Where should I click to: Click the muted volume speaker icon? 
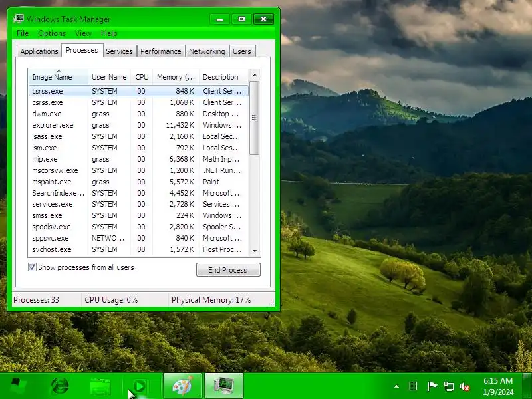tap(464, 386)
